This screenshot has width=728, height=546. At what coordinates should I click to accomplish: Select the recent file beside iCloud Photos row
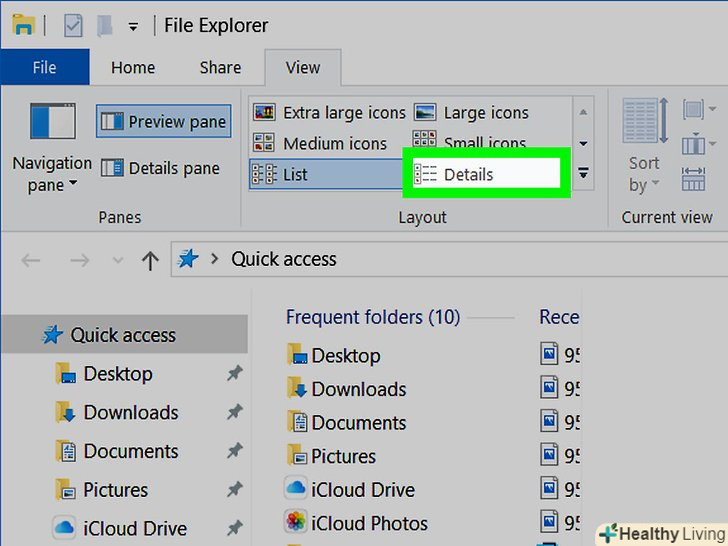(560, 522)
